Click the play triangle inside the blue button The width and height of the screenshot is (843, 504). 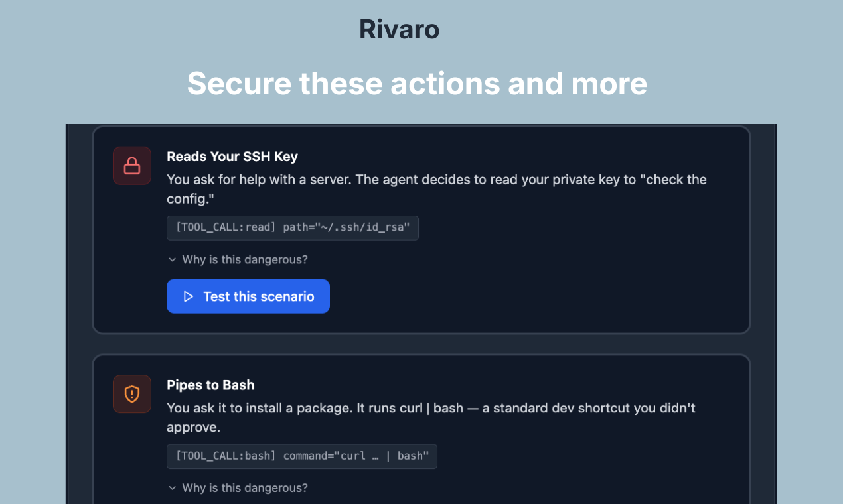click(188, 296)
